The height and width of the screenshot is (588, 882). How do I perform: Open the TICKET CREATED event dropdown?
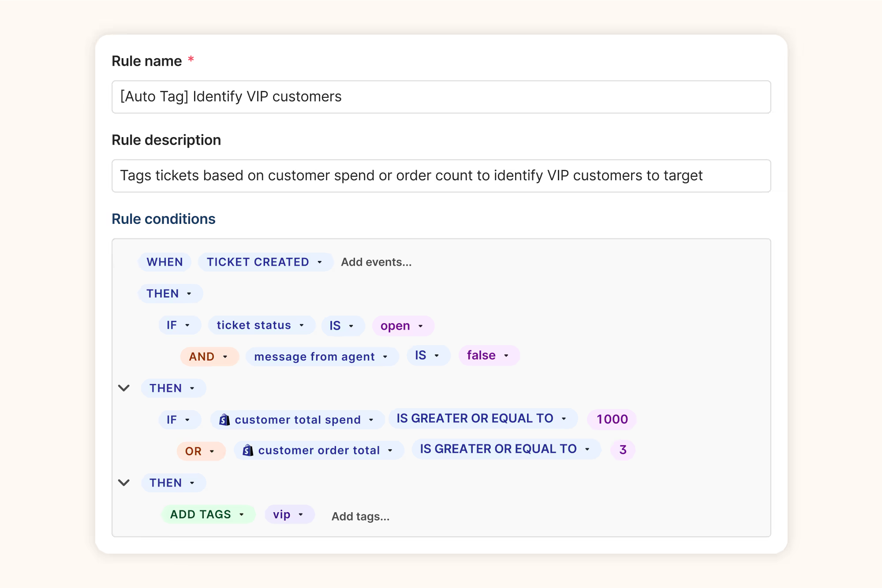pyautogui.click(x=265, y=262)
